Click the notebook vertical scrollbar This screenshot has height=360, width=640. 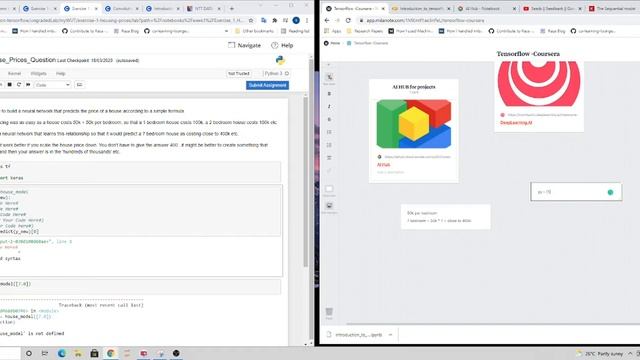click(x=305, y=182)
